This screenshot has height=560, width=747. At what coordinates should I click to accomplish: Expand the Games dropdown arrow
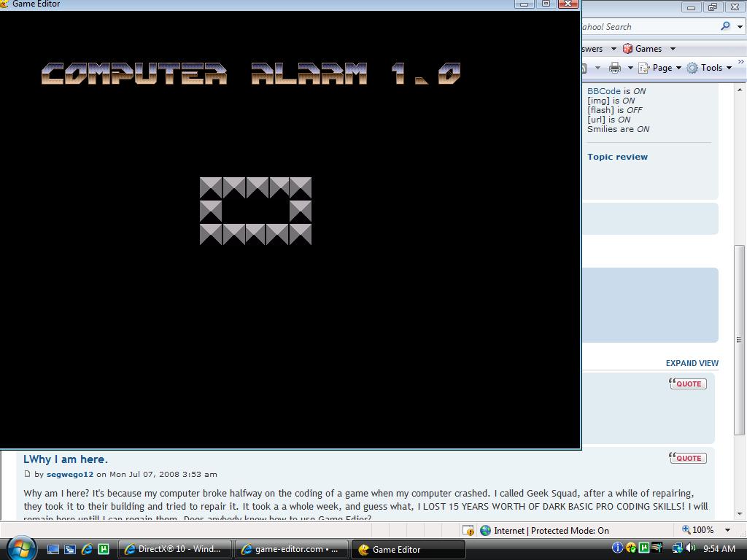tap(673, 49)
